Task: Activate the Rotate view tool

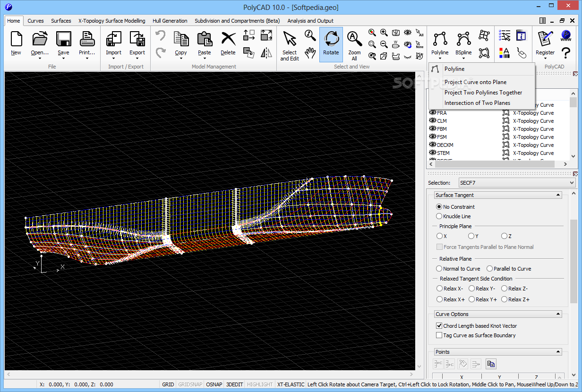Action: click(x=331, y=44)
